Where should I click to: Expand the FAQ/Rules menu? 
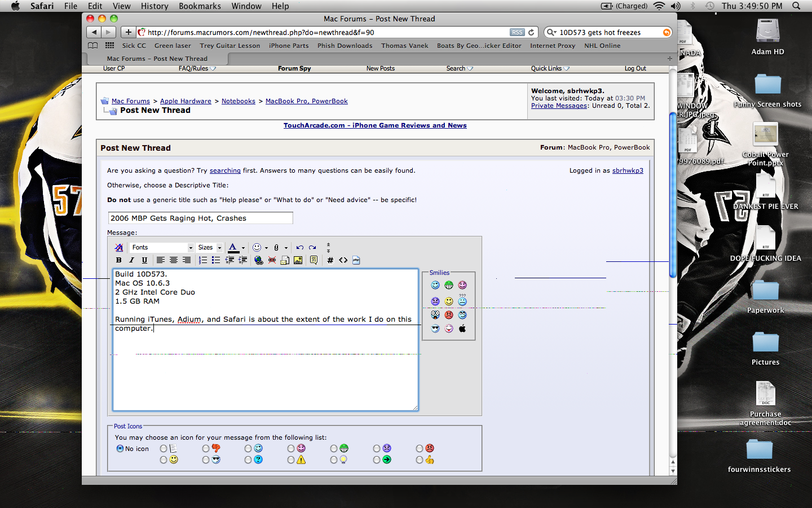coord(197,69)
